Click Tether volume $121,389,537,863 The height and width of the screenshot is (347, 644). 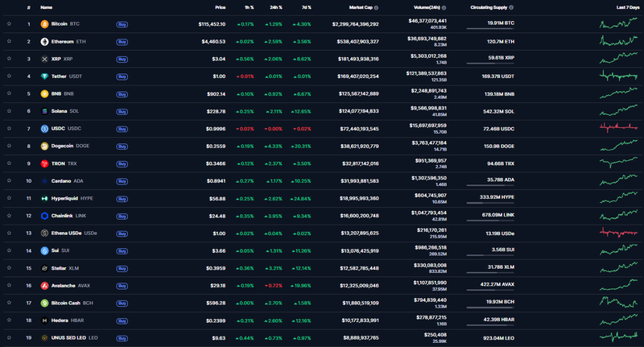point(427,73)
